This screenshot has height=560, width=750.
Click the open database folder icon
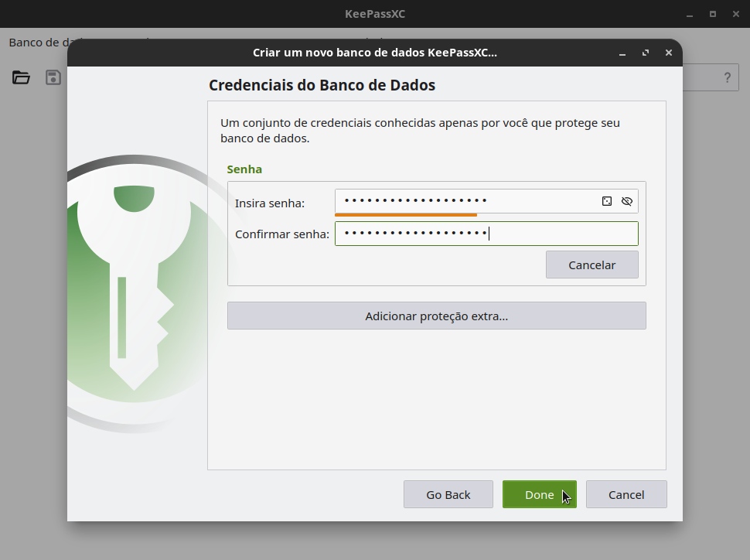(21, 77)
